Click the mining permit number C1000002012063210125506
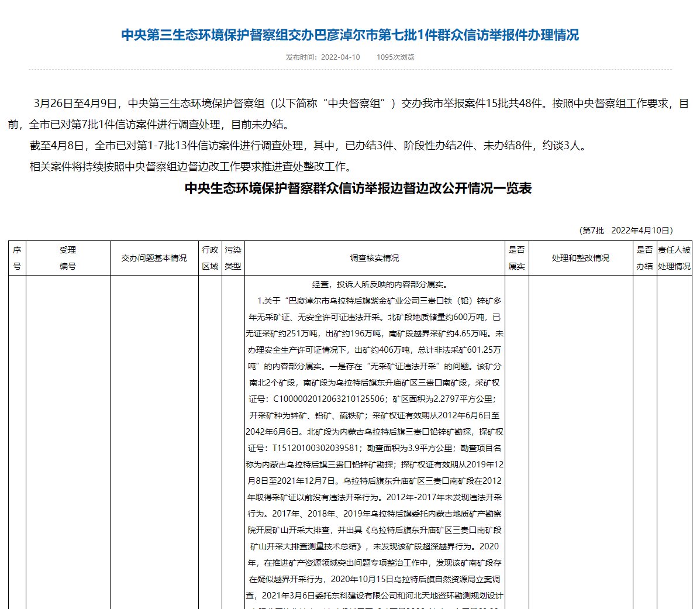Screen dimensions: 700x609 point(329,400)
